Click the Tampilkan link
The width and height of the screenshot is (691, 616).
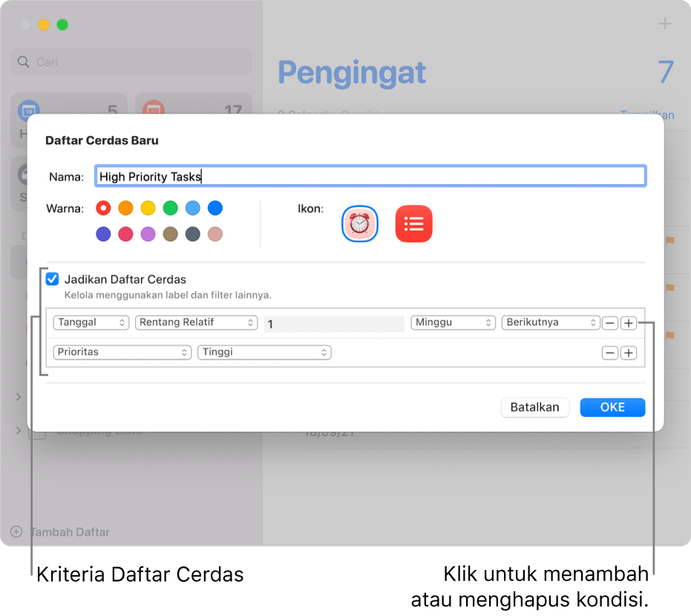(647, 115)
